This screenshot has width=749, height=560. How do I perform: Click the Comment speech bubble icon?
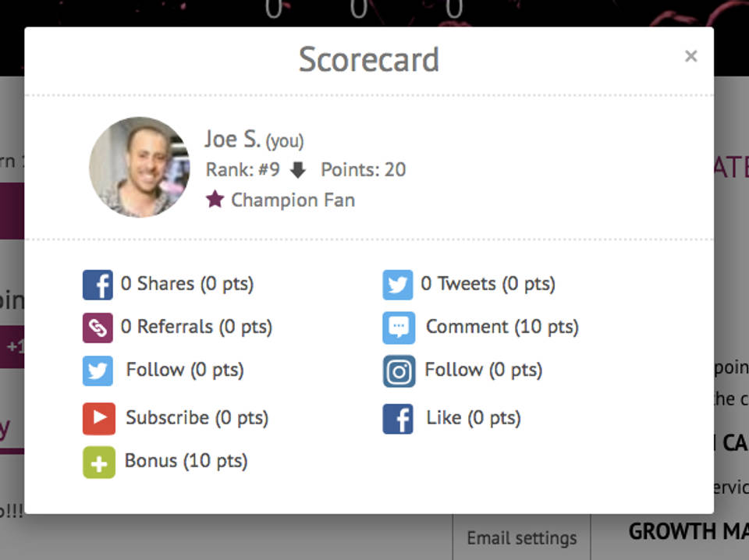point(398,328)
